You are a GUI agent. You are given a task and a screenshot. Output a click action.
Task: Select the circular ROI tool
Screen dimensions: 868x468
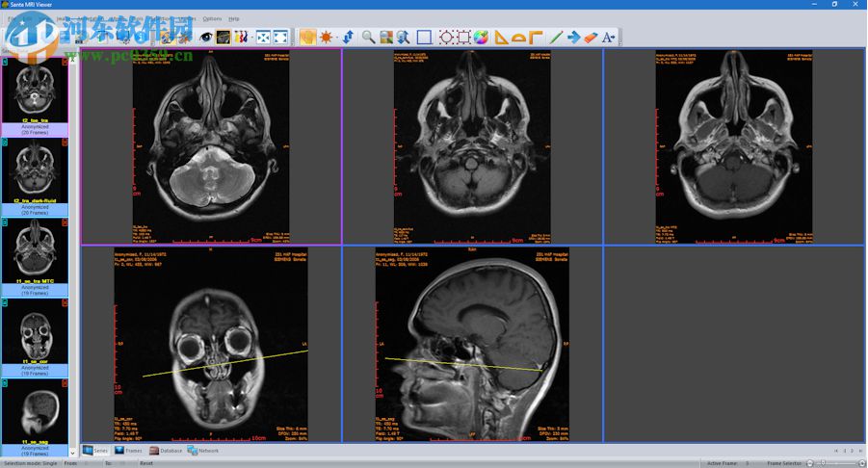pyautogui.click(x=446, y=37)
